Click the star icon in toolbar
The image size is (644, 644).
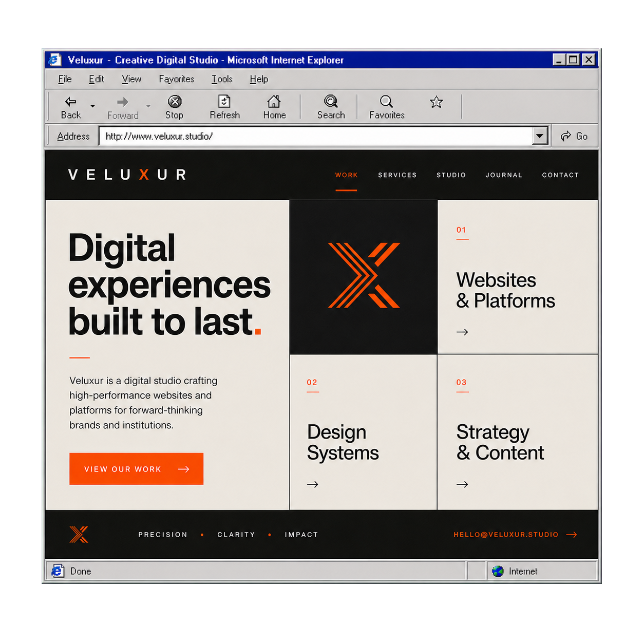(436, 102)
